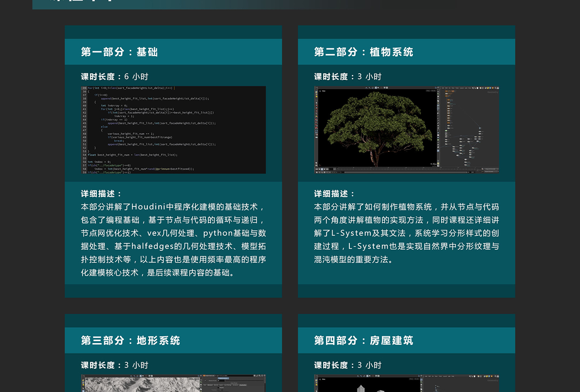Image resolution: width=580 pixels, height=392 pixels.
Task: Click jump-to-start in the tree scene playbar
Action: pyautogui.click(x=317, y=169)
